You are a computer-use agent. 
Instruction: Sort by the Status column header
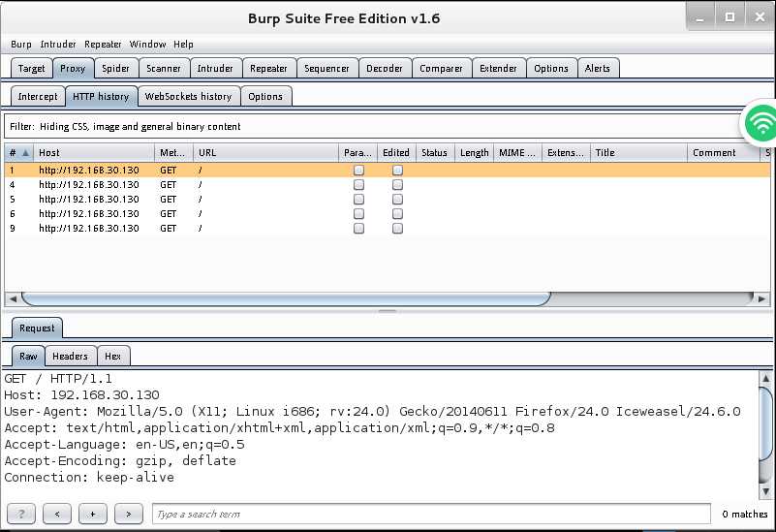(435, 152)
